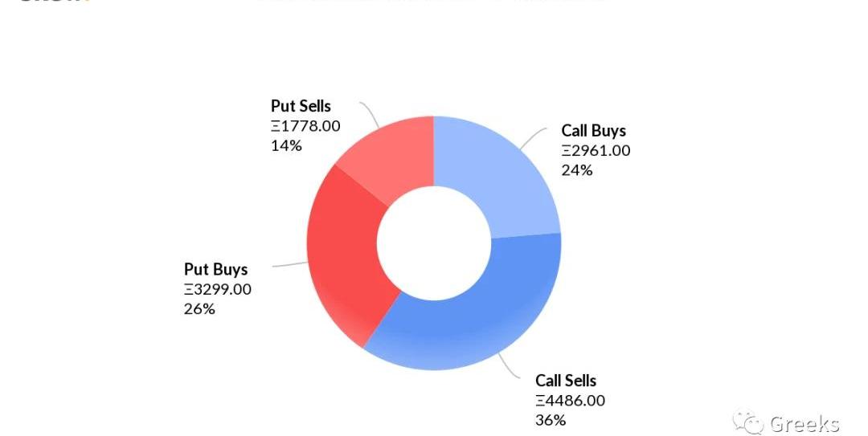Click the Greeks watermark text

tap(804, 423)
